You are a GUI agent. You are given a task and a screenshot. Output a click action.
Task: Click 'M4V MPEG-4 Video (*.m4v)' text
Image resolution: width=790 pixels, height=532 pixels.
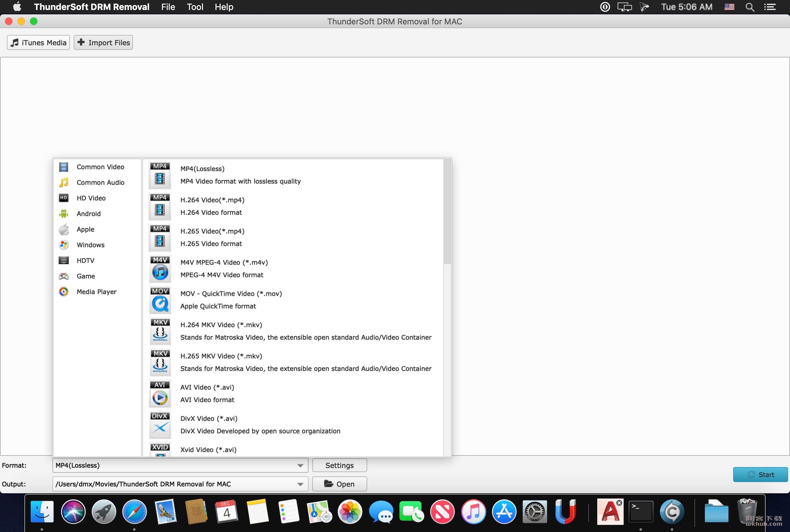pos(224,262)
